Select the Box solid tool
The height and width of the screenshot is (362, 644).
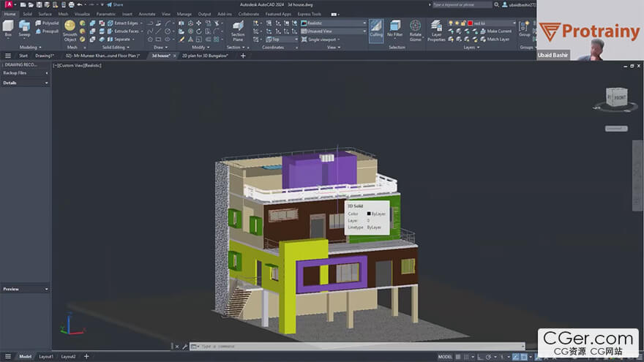8,28
